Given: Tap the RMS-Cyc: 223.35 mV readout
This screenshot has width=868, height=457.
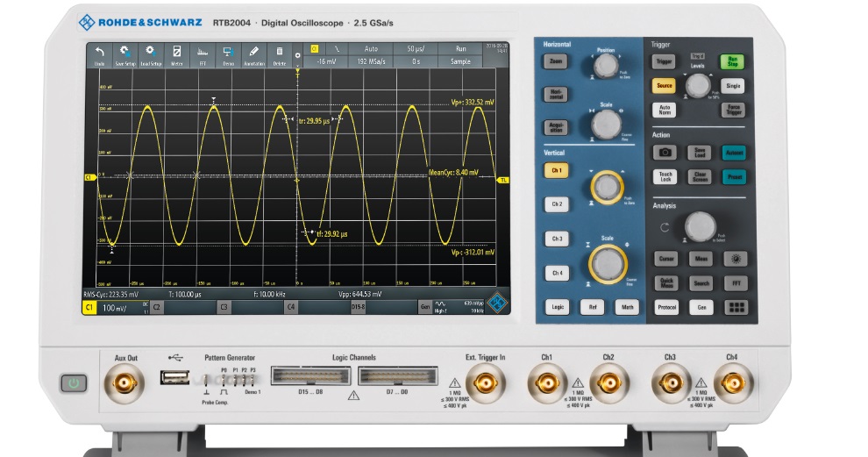Looking at the screenshot, I should pos(111,295).
